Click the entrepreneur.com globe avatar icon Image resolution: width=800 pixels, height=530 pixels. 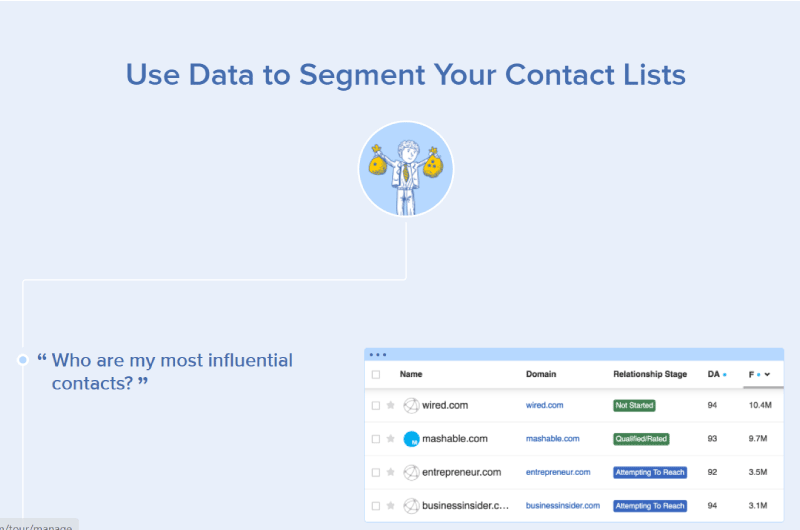411,473
